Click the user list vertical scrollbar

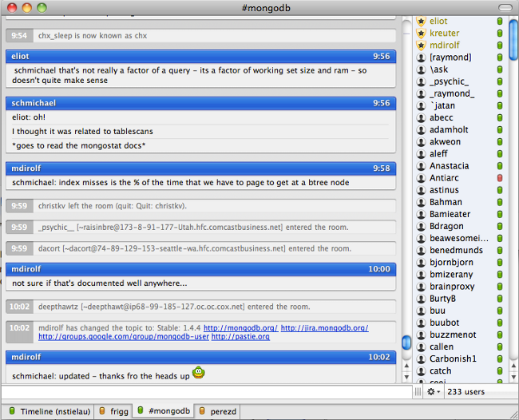coord(513,200)
